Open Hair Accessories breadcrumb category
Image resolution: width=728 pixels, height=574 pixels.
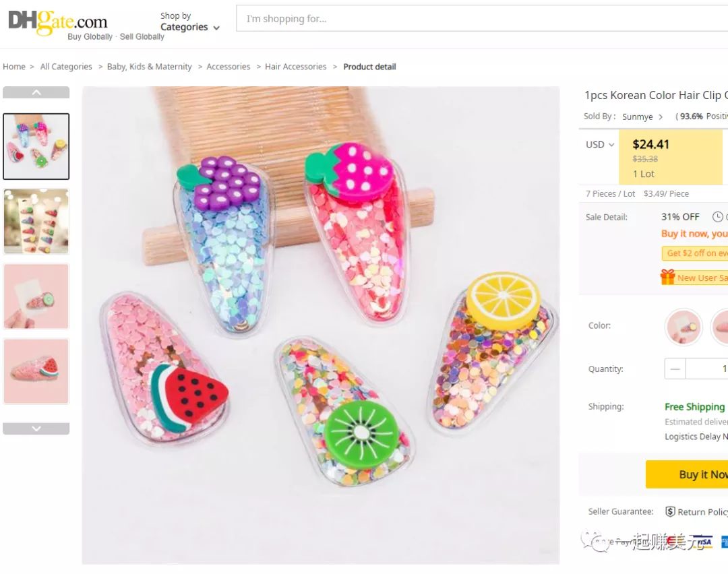tap(295, 67)
